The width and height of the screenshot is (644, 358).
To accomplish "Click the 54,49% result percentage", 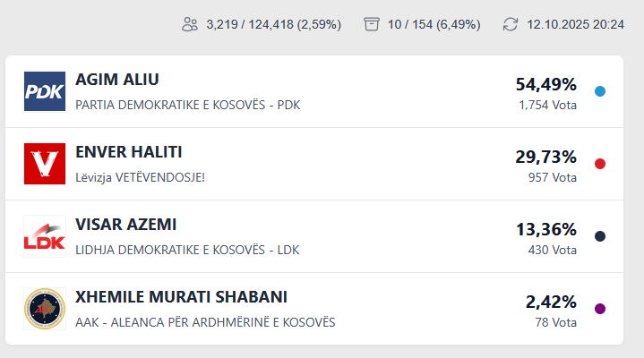I will click(x=545, y=84).
